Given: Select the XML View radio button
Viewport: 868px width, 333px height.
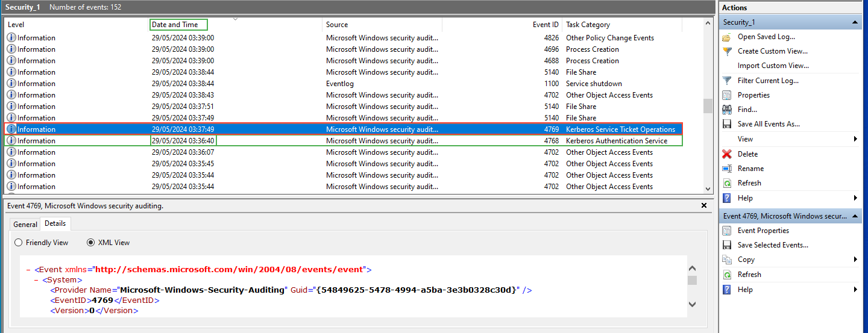Looking at the screenshot, I should pyautogui.click(x=91, y=243).
